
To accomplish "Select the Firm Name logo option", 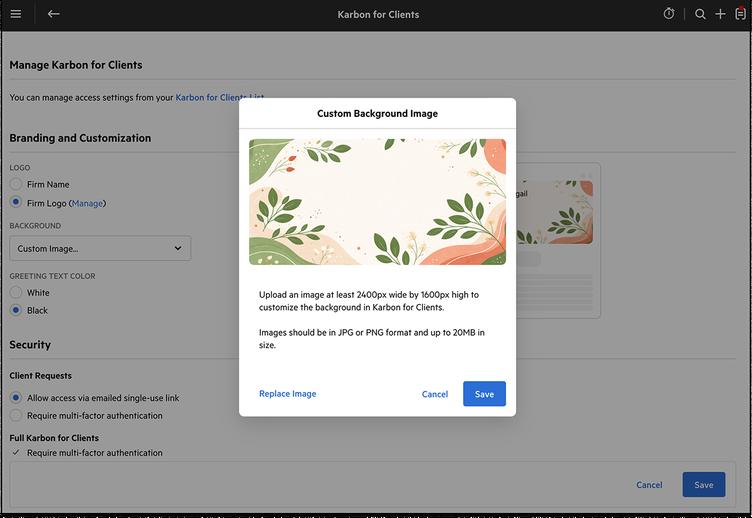I will [16, 185].
